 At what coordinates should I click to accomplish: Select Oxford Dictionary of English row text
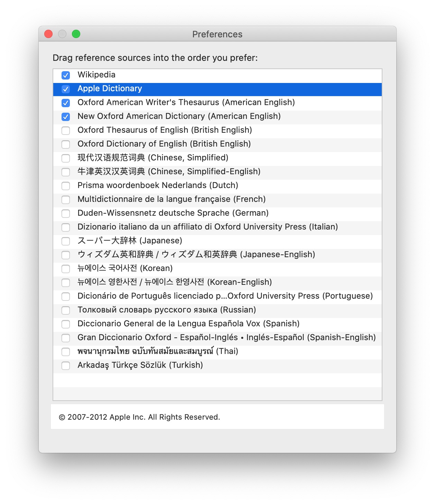(164, 144)
